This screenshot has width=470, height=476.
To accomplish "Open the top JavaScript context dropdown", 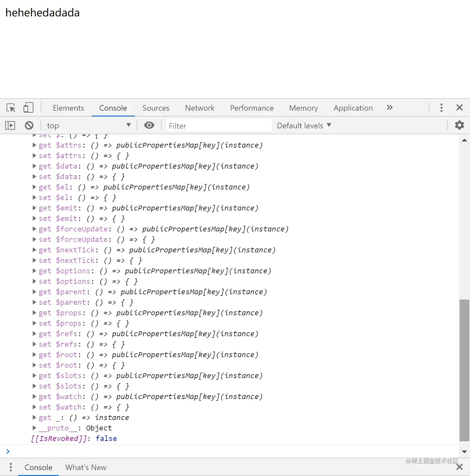I will [89, 125].
